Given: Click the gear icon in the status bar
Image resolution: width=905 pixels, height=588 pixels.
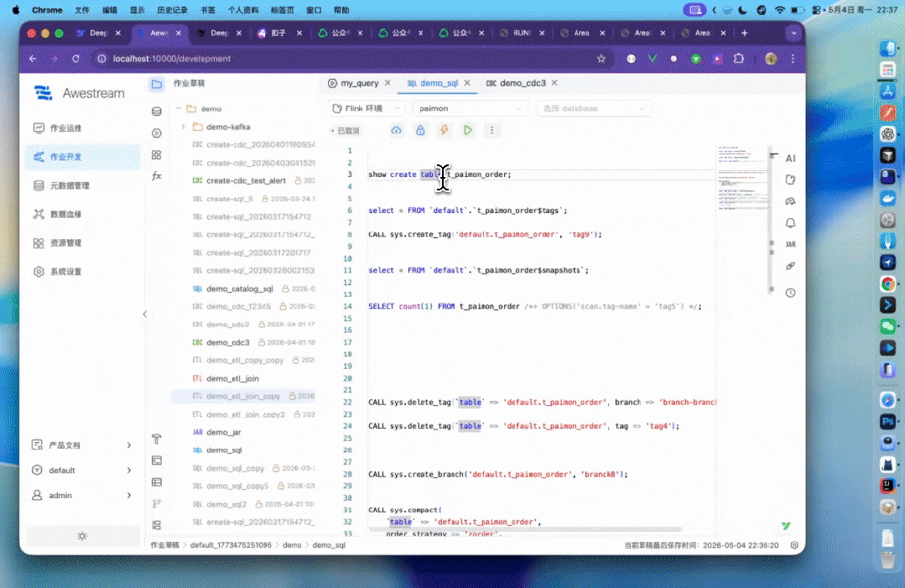Looking at the screenshot, I should (x=794, y=545).
